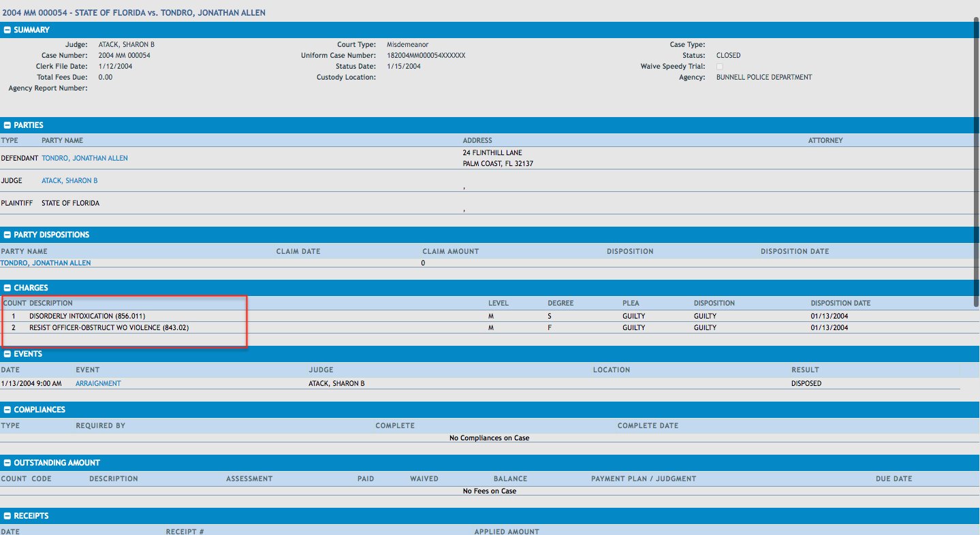Click the LOCATION column header in Events

612,370
